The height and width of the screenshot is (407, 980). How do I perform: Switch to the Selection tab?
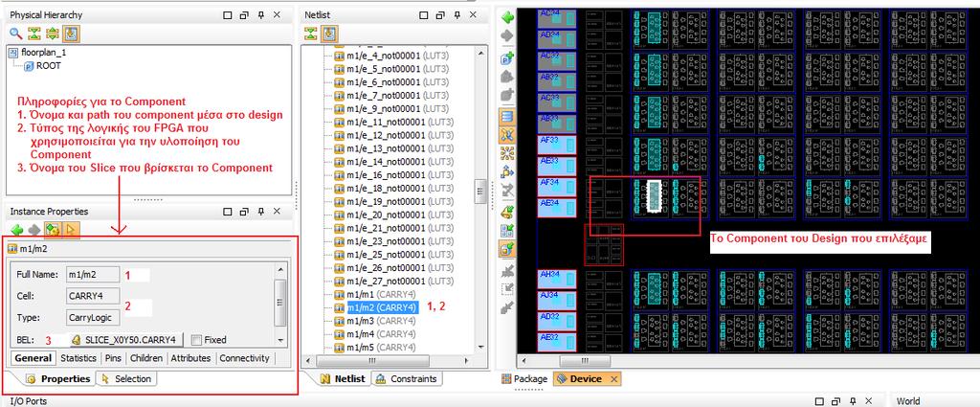[126, 379]
